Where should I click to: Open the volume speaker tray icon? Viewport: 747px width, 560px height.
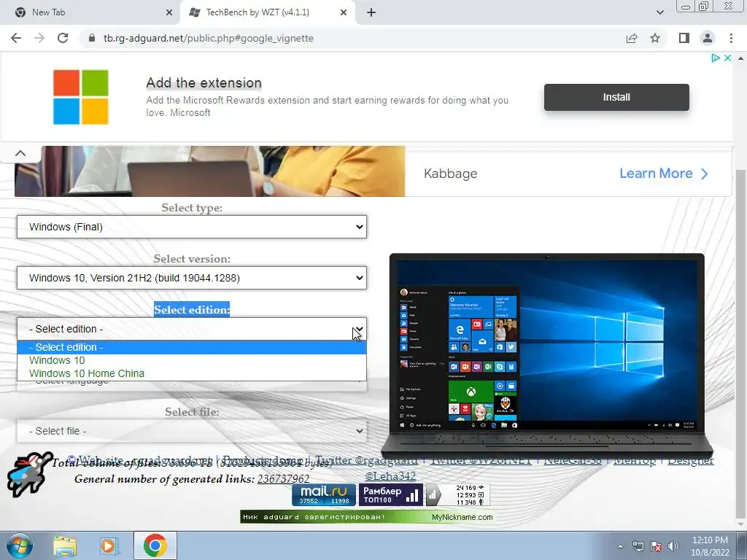click(x=673, y=546)
